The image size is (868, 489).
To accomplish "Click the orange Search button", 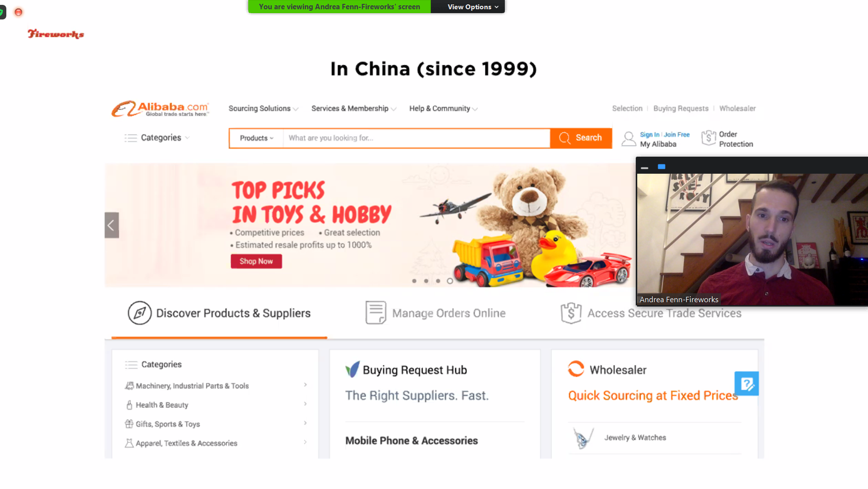I will (581, 138).
